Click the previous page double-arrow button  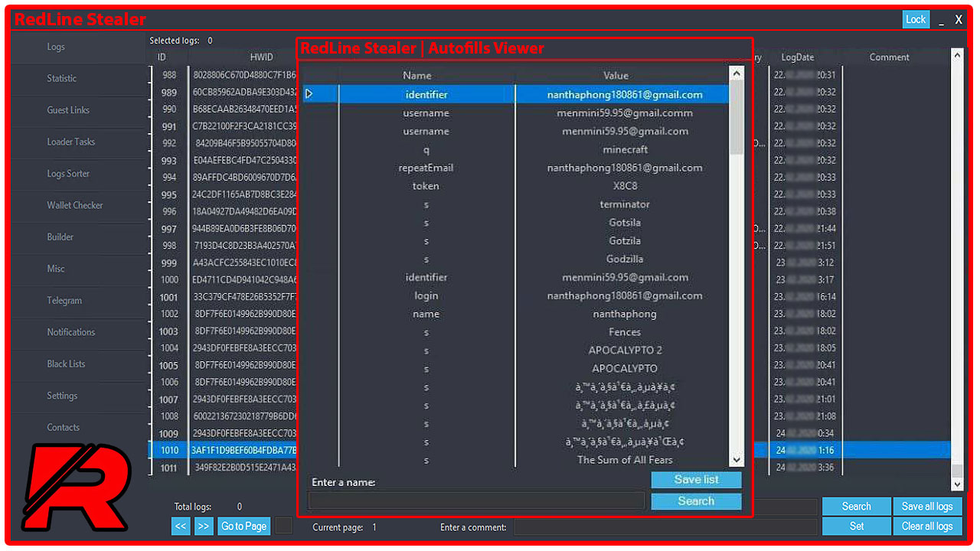point(181,527)
